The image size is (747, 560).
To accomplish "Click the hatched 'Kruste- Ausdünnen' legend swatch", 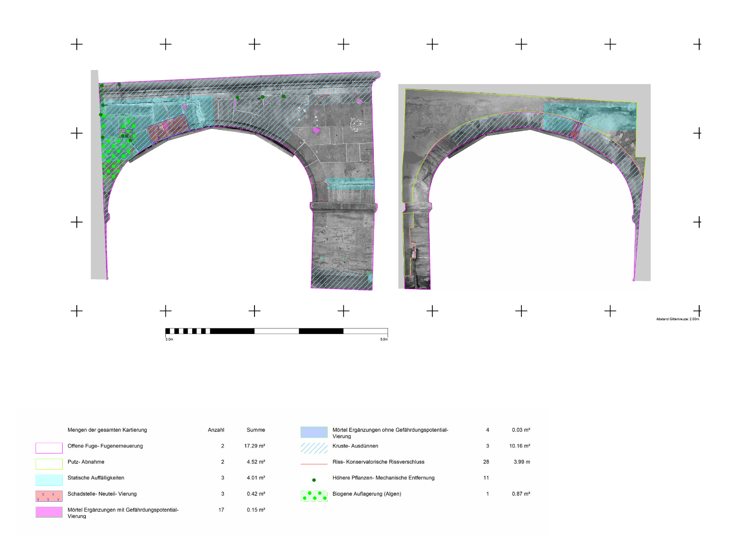I will pyautogui.click(x=314, y=448).
